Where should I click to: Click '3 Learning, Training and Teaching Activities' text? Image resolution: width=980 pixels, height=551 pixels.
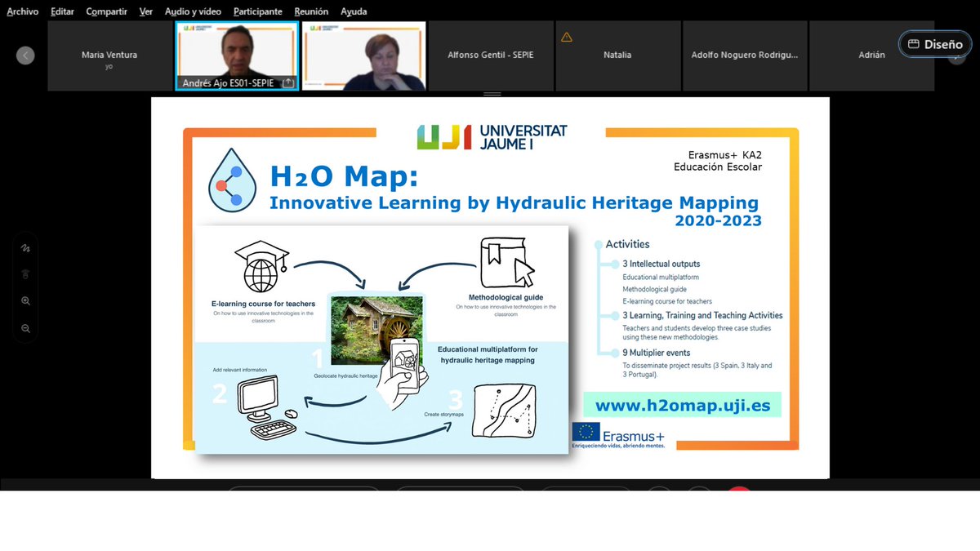coord(702,315)
